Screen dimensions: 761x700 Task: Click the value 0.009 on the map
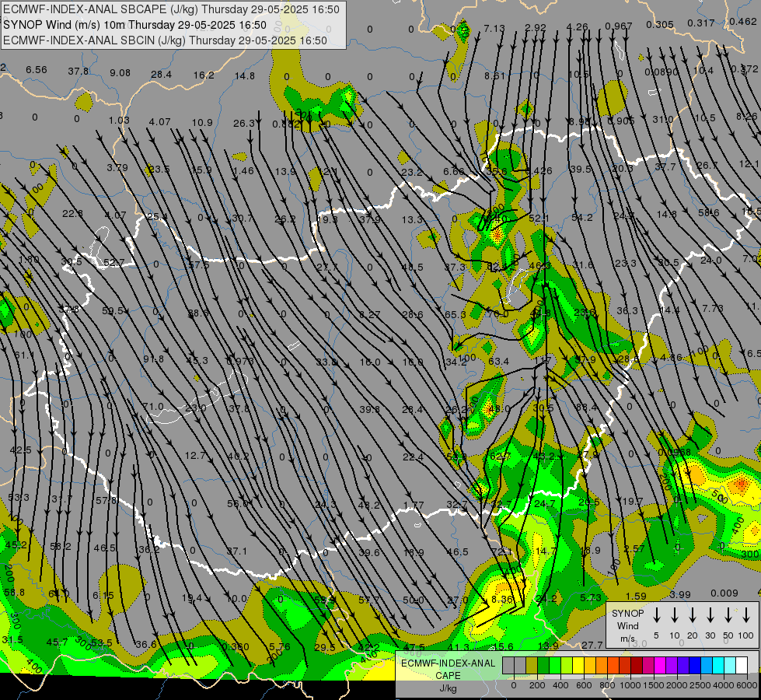(724, 593)
